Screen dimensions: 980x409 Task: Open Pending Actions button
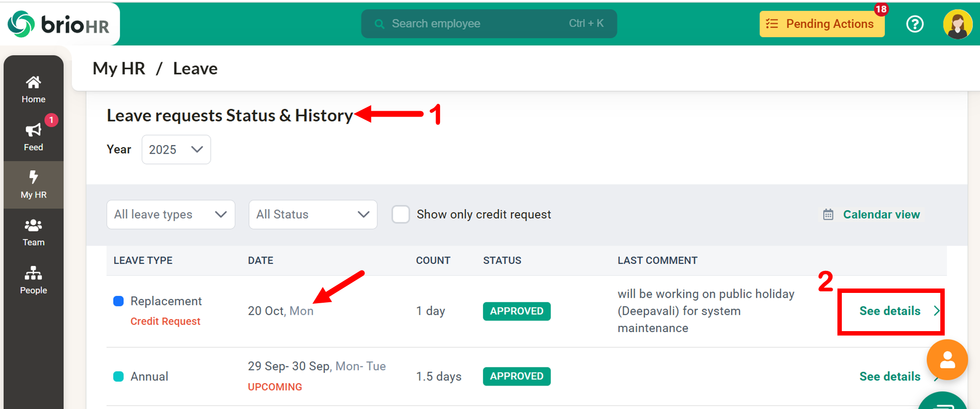(822, 24)
